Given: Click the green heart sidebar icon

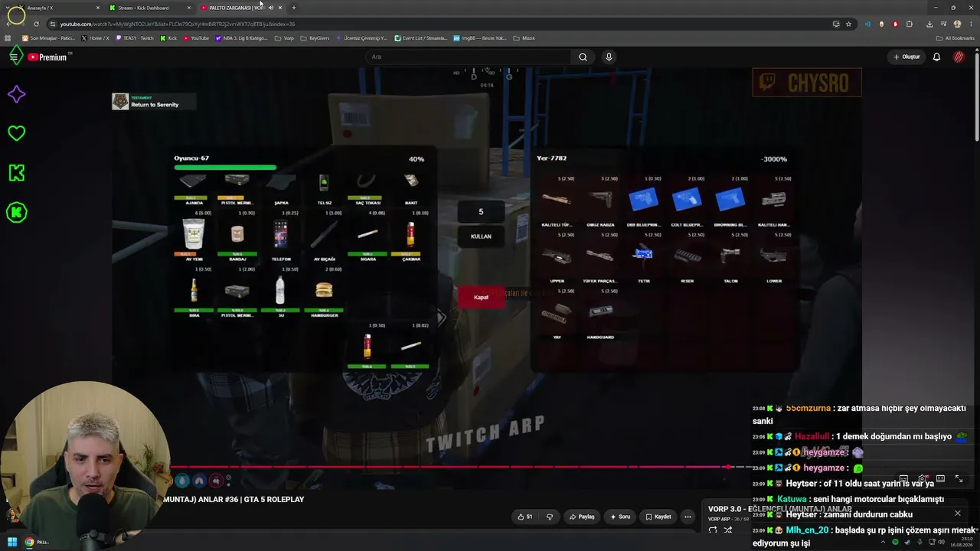Looking at the screenshot, I should point(16,133).
